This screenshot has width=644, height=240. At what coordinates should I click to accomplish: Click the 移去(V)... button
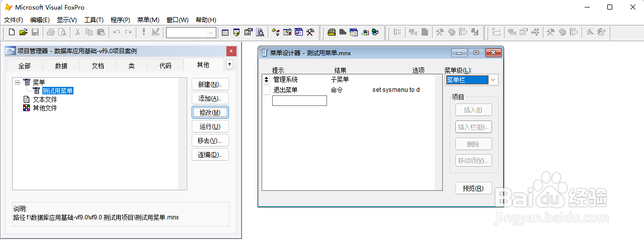point(210,141)
